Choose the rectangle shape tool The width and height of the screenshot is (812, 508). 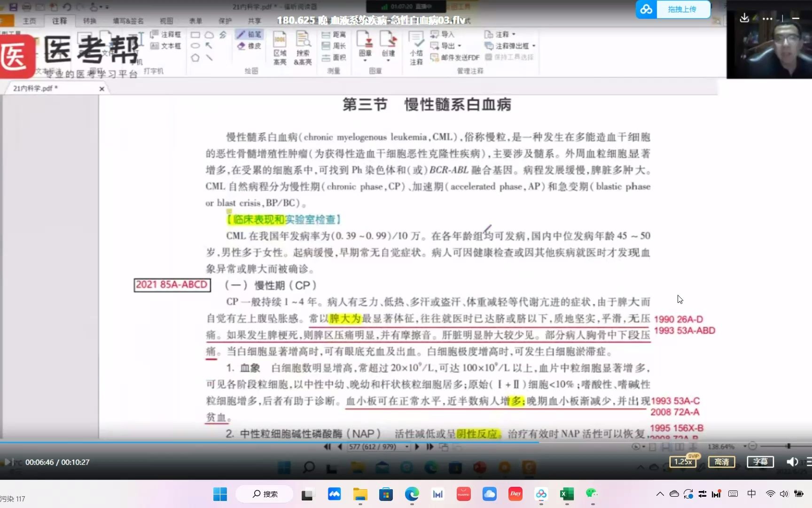195,35
